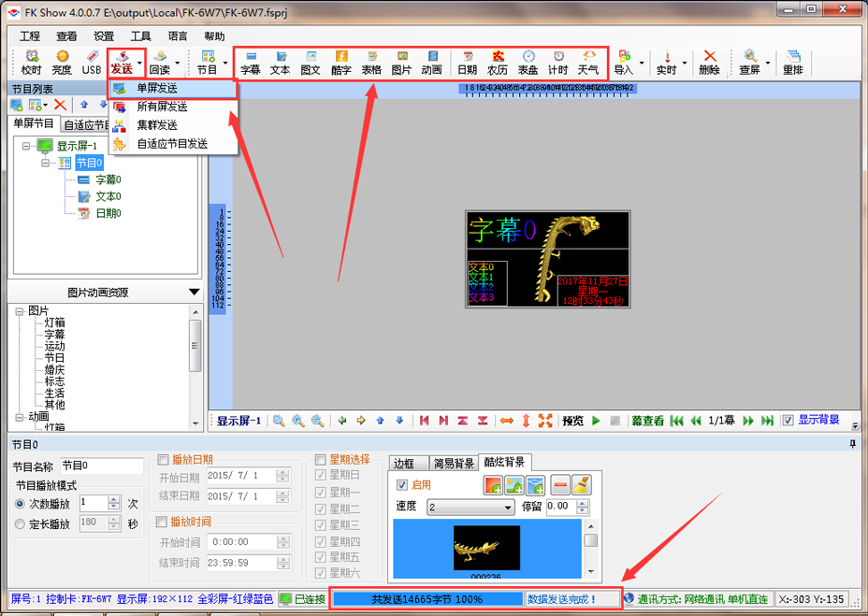
Task: Toggle the 显示背景 checkbox
Action: tap(788, 421)
